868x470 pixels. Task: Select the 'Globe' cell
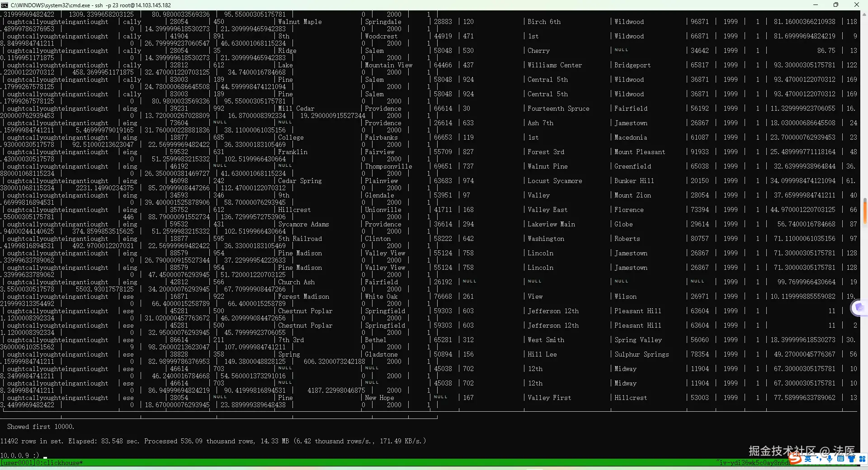point(623,224)
